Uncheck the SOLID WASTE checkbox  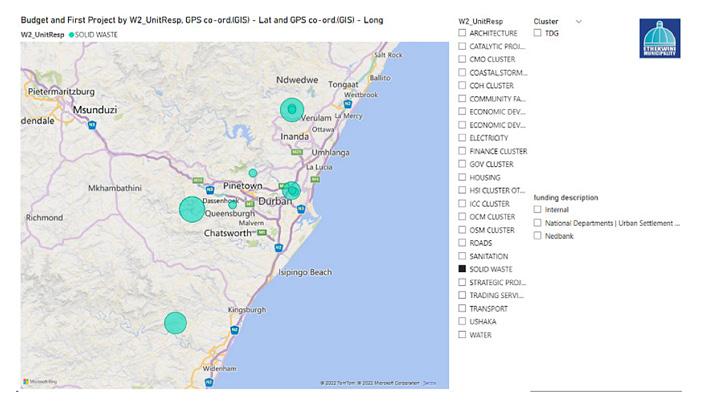pyautogui.click(x=462, y=269)
